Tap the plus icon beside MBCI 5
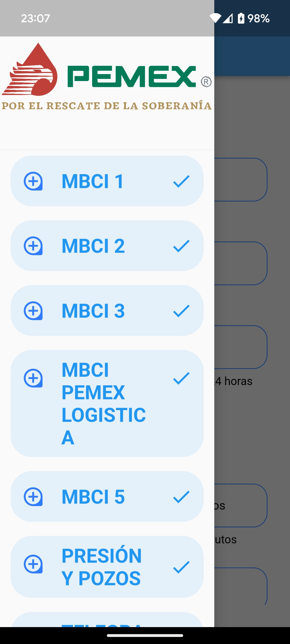 [33, 497]
